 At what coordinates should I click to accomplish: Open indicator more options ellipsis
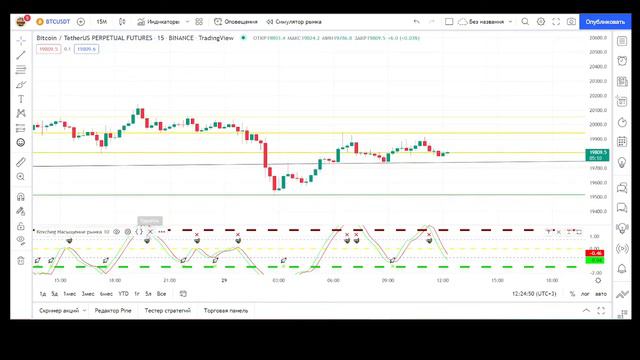pyautogui.click(x=162, y=232)
